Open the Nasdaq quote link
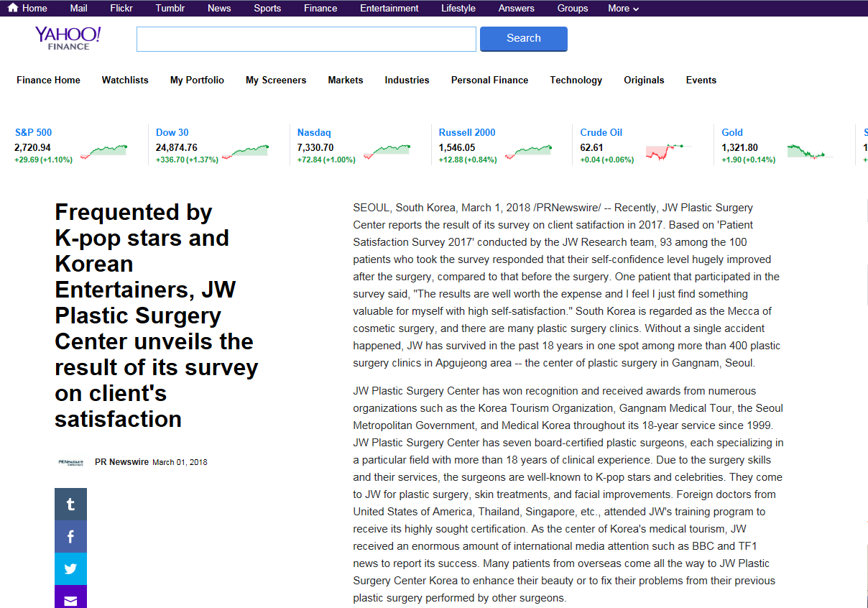 click(314, 132)
